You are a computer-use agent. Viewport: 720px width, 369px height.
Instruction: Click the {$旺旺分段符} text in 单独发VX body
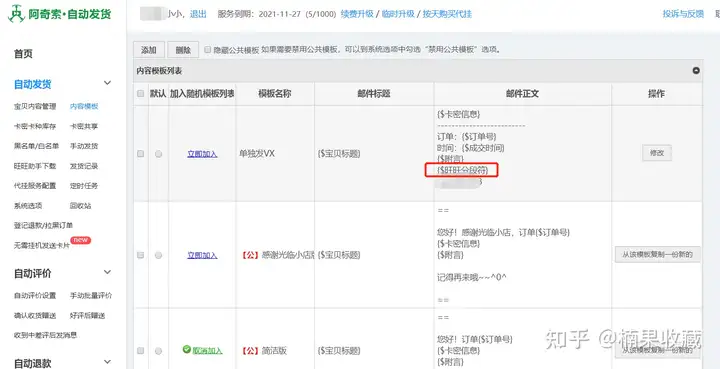462,170
